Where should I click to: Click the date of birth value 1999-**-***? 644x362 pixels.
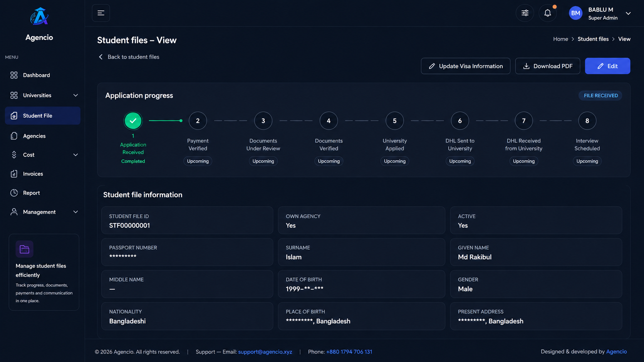click(304, 289)
